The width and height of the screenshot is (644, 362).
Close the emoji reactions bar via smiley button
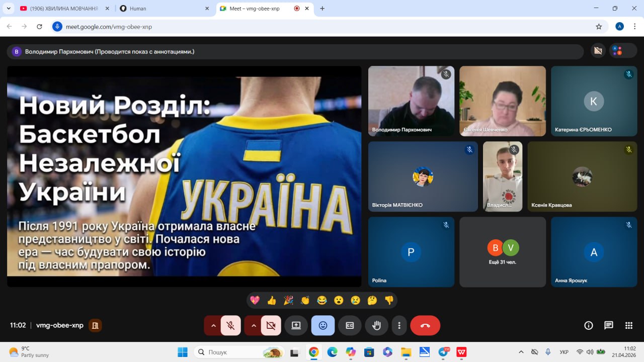[x=323, y=326]
